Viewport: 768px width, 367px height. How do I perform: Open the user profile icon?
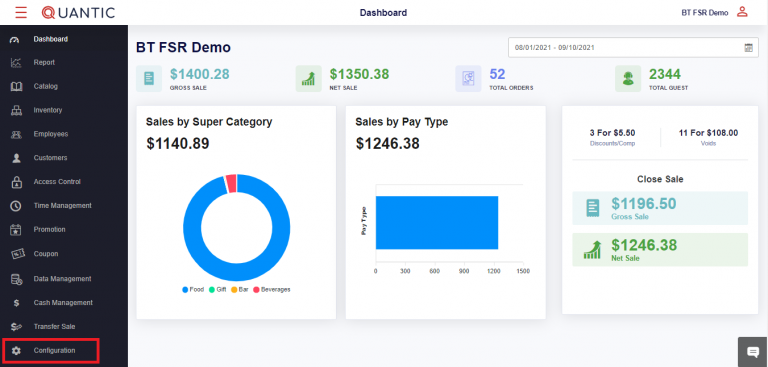tap(743, 12)
